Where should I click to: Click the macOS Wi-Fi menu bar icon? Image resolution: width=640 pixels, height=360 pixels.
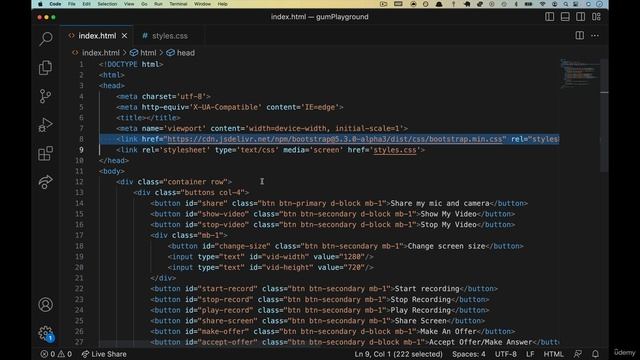pos(542,4)
